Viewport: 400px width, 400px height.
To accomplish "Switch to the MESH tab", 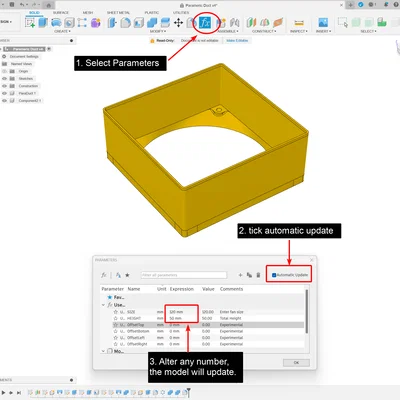I will [88, 13].
